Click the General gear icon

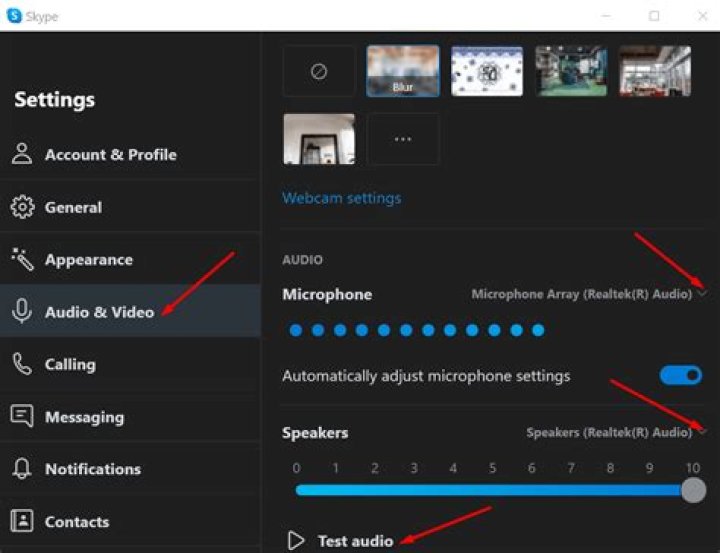[22, 207]
